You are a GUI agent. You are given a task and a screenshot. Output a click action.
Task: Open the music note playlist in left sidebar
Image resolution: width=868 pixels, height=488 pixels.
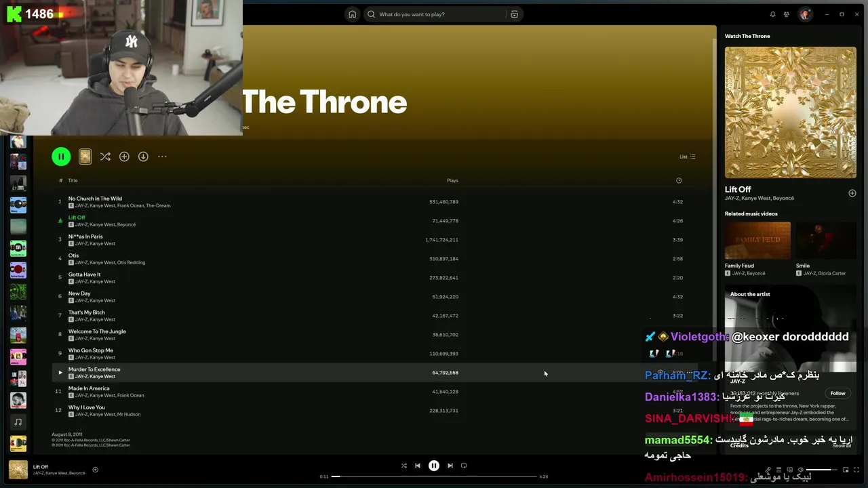pyautogui.click(x=18, y=422)
